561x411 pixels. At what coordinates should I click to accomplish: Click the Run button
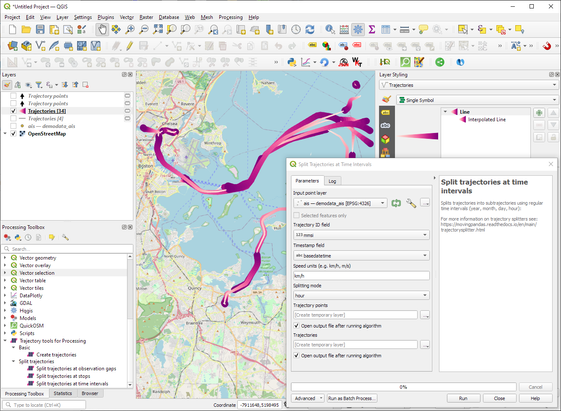coord(463,398)
